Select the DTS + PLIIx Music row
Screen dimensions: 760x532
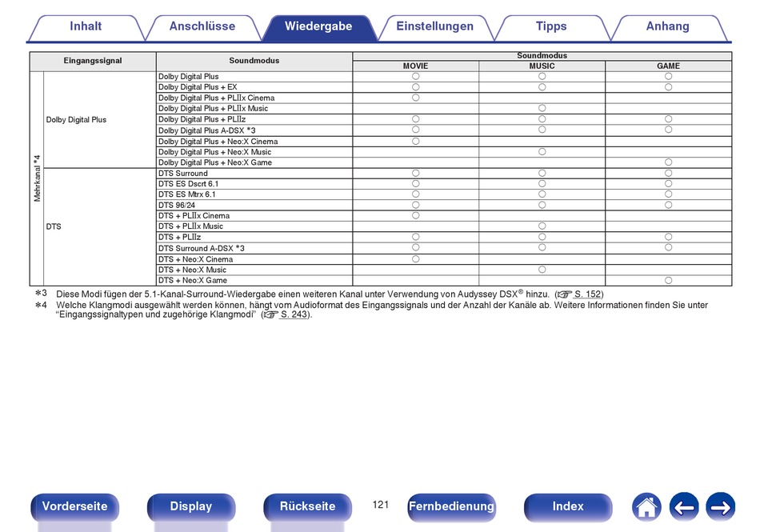click(444, 226)
